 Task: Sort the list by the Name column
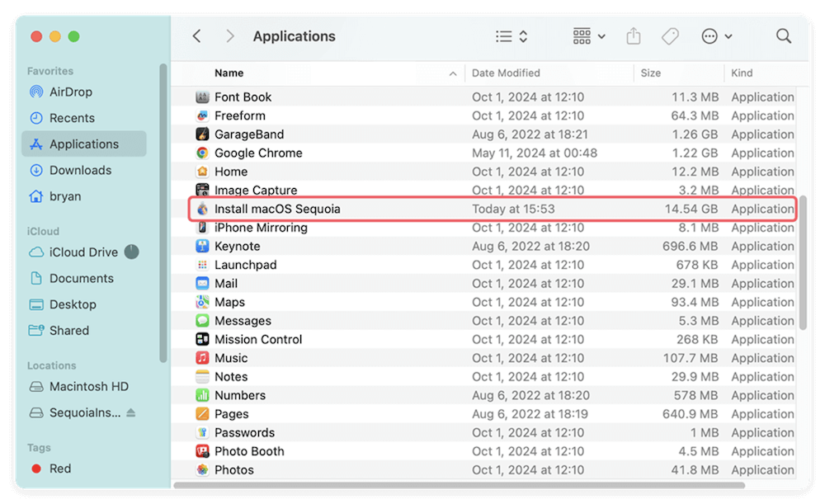229,73
